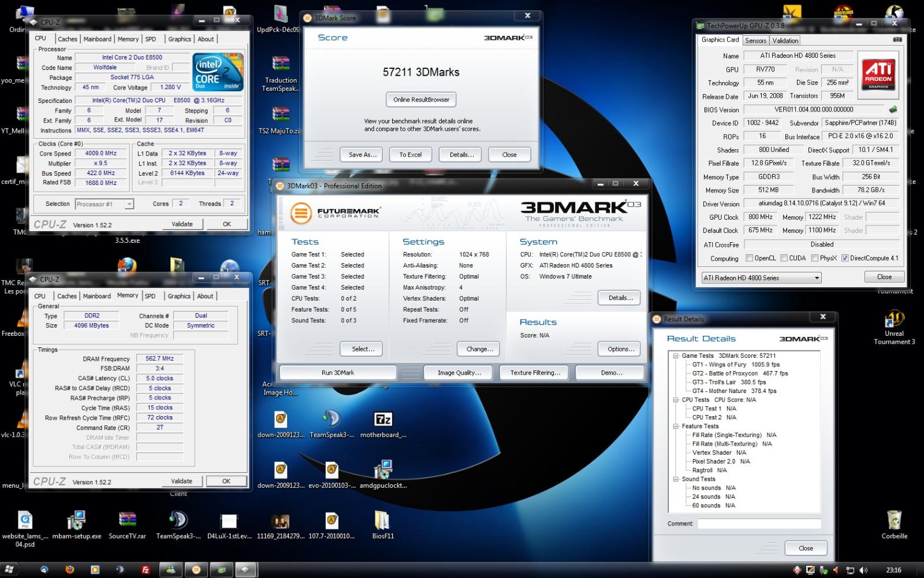This screenshot has width=924, height=578.
Task: Open Image Quality... in 3DMark03
Action: (459, 373)
